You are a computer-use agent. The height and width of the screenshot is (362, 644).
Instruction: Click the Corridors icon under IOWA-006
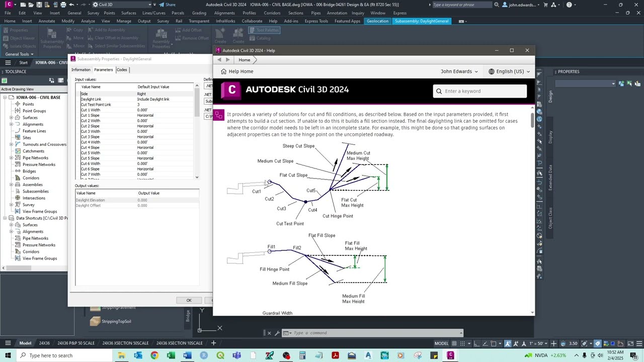[18, 178]
